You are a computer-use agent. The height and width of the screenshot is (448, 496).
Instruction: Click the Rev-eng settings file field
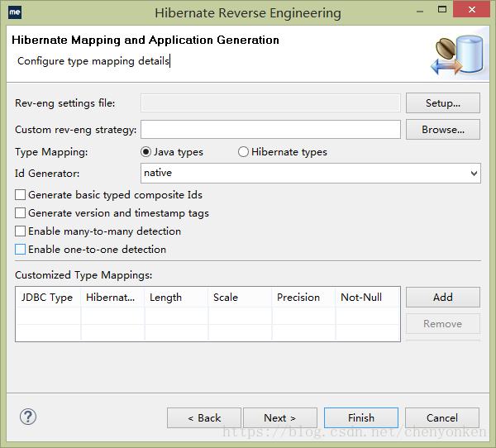tap(270, 102)
